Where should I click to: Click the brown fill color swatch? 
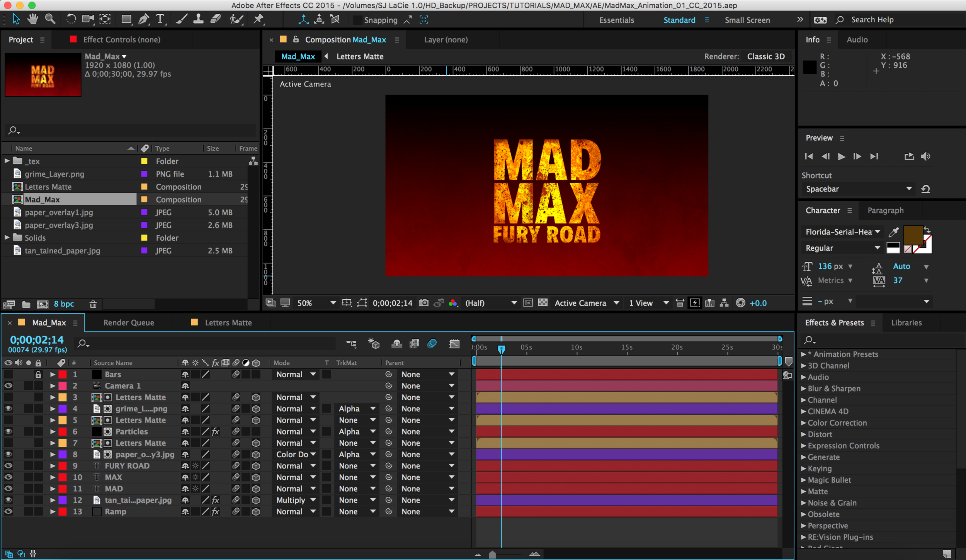[913, 235]
